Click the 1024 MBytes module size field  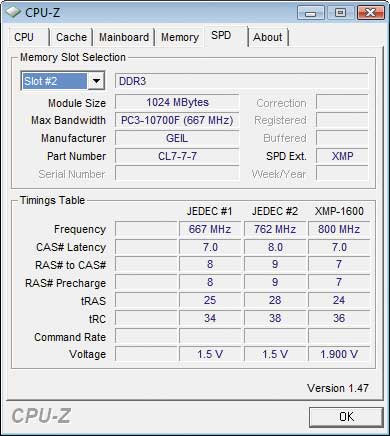pos(177,102)
